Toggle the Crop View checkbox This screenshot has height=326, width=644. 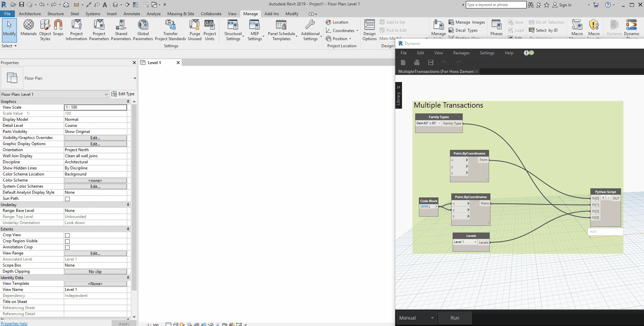pyautogui.click(x=67, y=235)
